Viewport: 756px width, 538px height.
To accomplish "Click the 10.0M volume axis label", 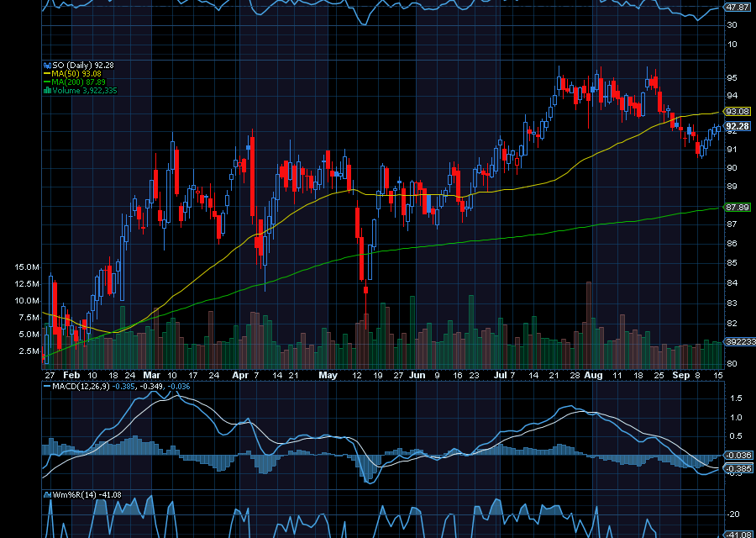I will (27, 301).
